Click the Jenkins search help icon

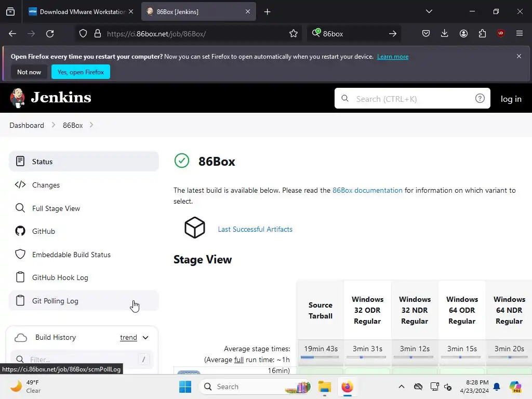480,98
